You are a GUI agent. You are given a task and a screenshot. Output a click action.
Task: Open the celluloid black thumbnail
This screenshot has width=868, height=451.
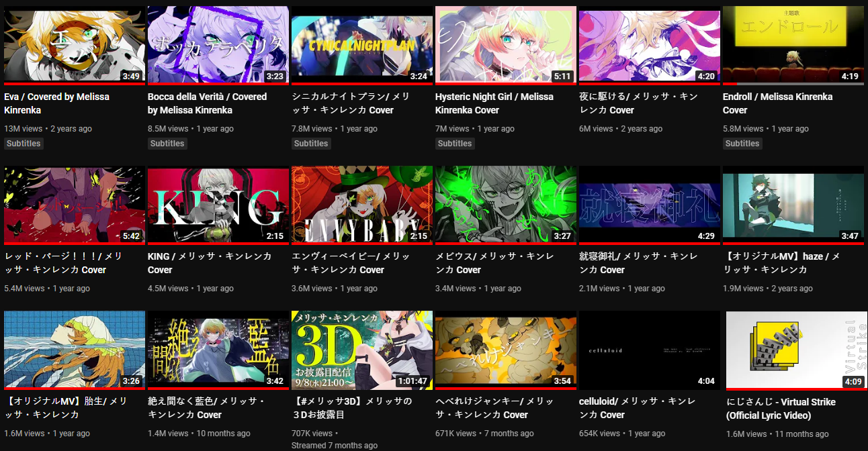649,350
